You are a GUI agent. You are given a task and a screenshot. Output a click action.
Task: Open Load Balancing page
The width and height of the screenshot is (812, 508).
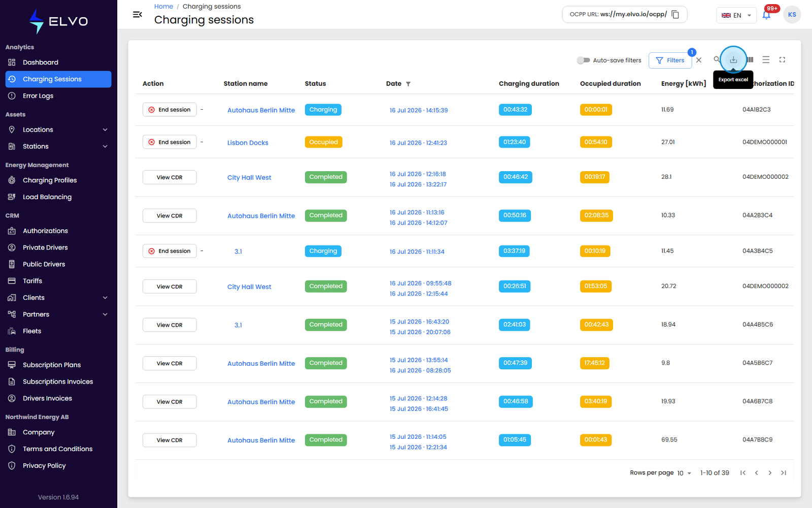(x=58, y=197)
